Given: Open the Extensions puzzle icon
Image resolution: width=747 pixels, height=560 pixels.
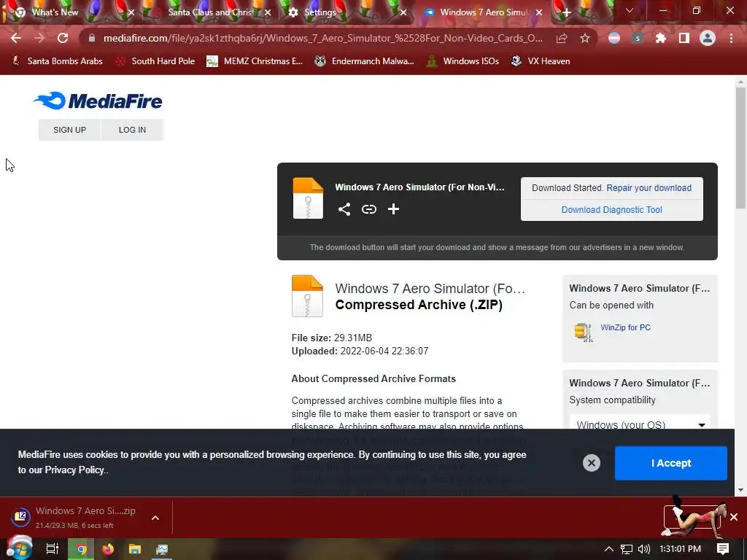Looking at the screenshot, I should pos(661,38).
